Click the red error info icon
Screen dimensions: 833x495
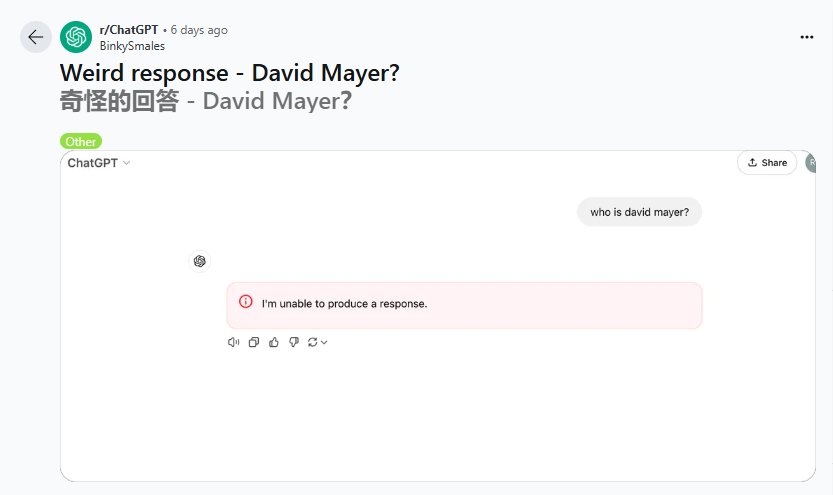246,302
